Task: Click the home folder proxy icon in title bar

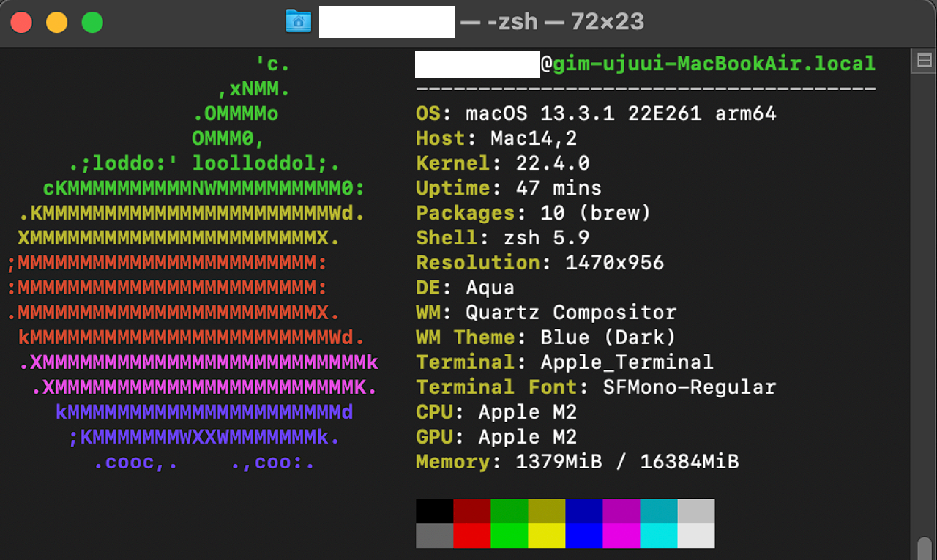Action: [x=298, y=21]
